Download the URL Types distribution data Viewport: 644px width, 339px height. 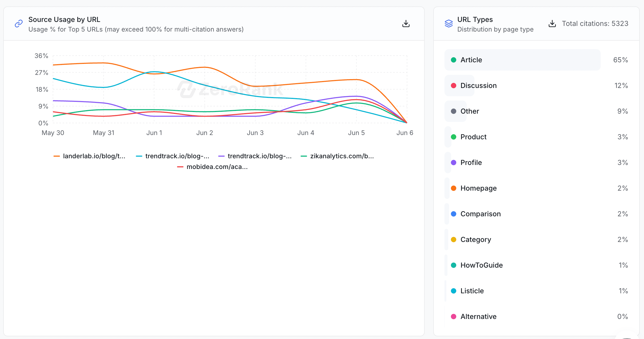[x=552, y=24]
